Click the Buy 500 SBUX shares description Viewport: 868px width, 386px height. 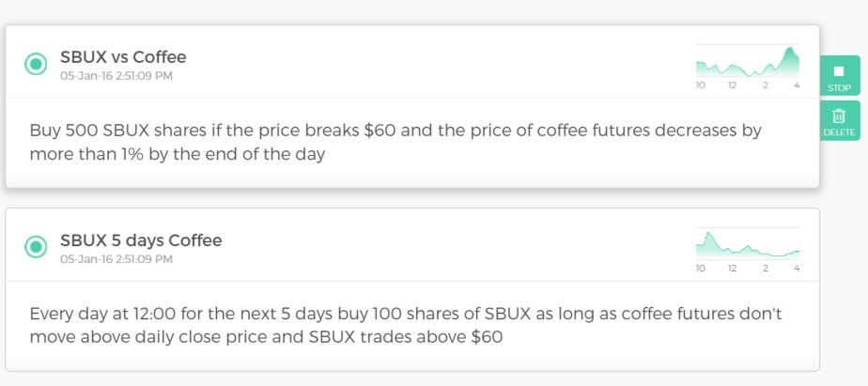[395, 143]
